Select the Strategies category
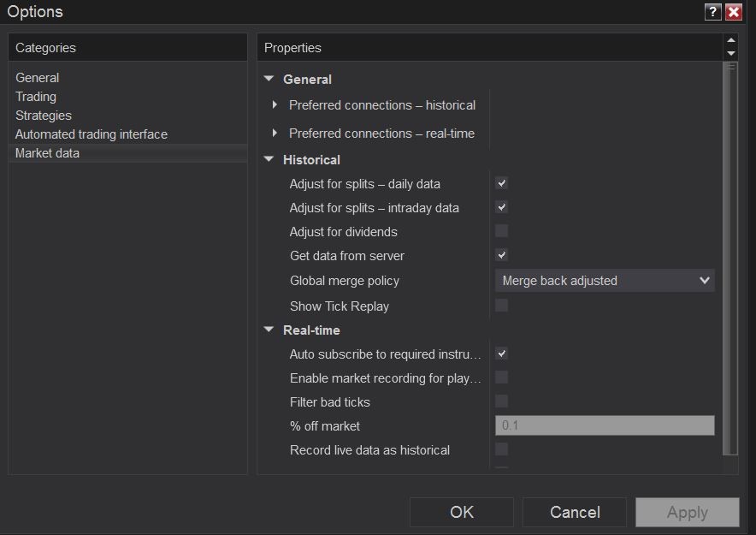 pos(44,116)
